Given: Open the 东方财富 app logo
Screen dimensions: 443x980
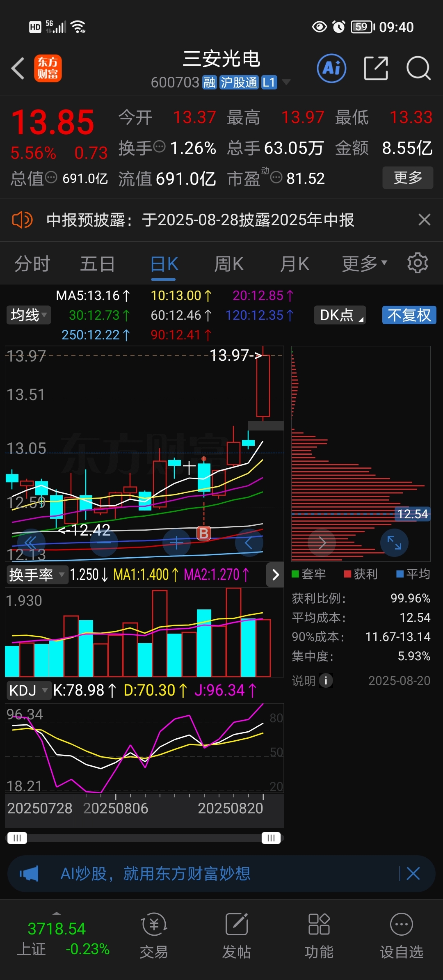Looking at the screenshot, I should pos(48,68).
